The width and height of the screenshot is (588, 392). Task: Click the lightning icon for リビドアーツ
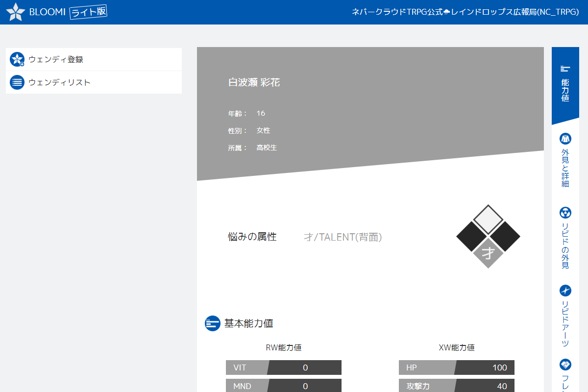tap(565, 291)
